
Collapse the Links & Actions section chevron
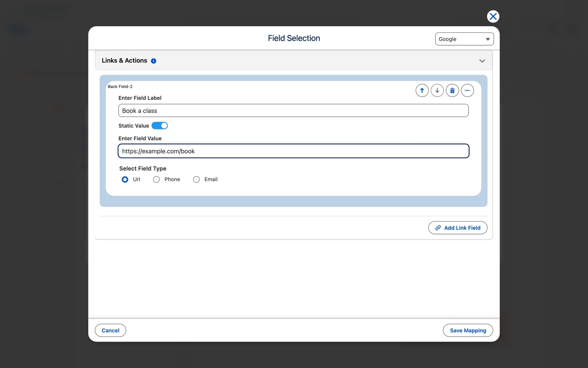pyautogui.click(x=482, y=61)
